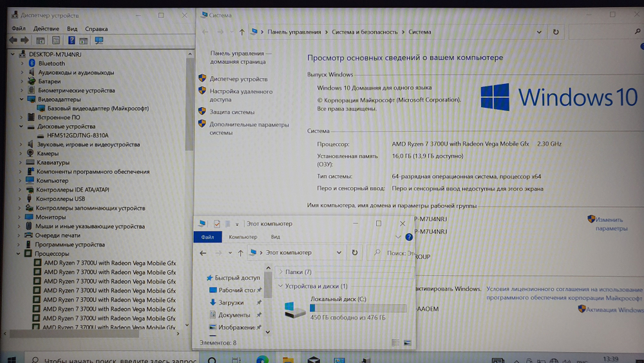Select the Клавиатуры category
The height and width of the screenshot is (363, 644).
click(53, 162)
